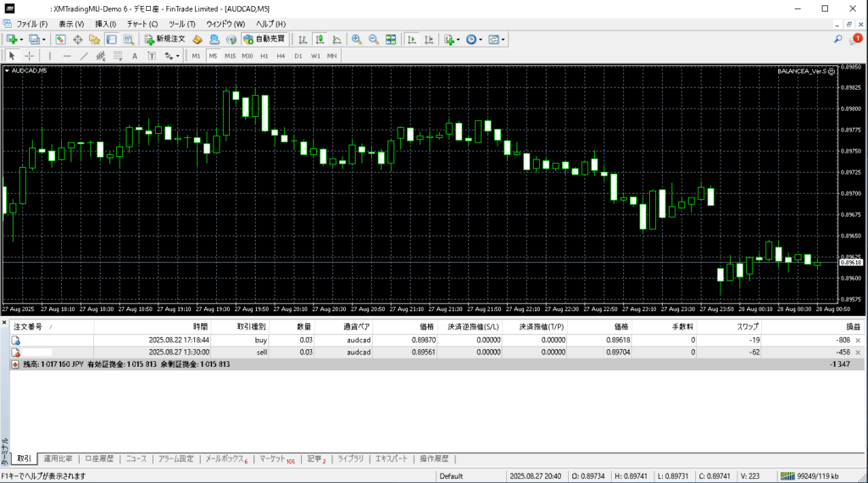Switch timeframe to M30
Screen dimensions: 868x483
[x=248, y=56]
